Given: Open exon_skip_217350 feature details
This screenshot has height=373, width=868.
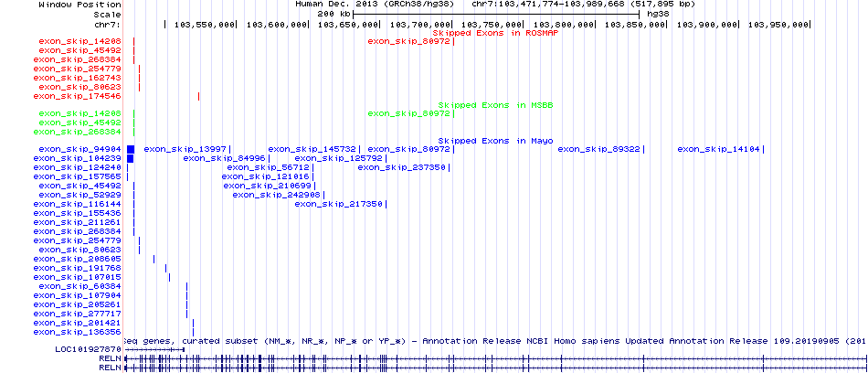Looking at the screenshot, I should [x=338, y=204].
